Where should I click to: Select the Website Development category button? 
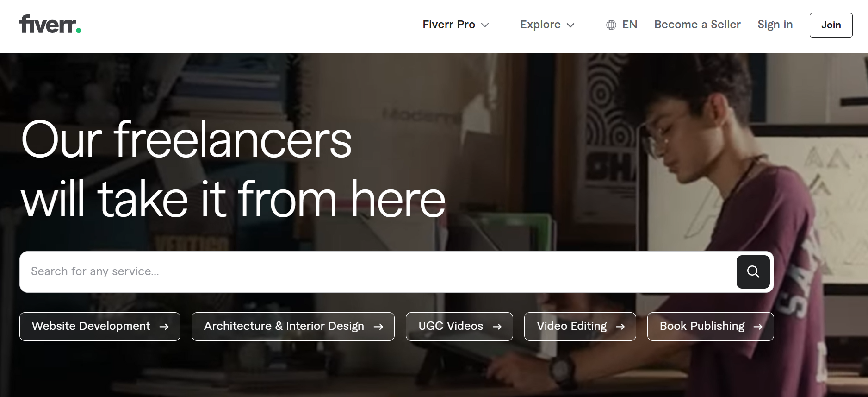pyautogui.click(x=100, y=327)
